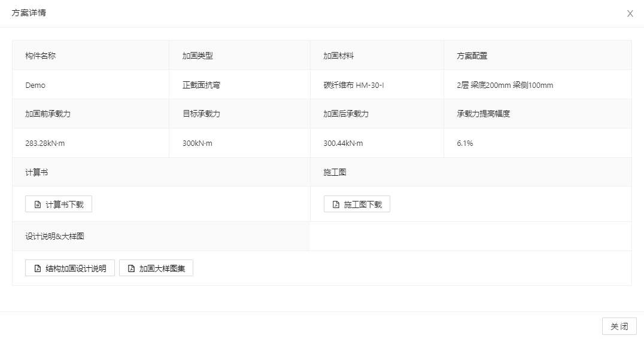Select the 6.1% increase value
The width and height of the screenshot is (644, 339).
click(464, 143)
